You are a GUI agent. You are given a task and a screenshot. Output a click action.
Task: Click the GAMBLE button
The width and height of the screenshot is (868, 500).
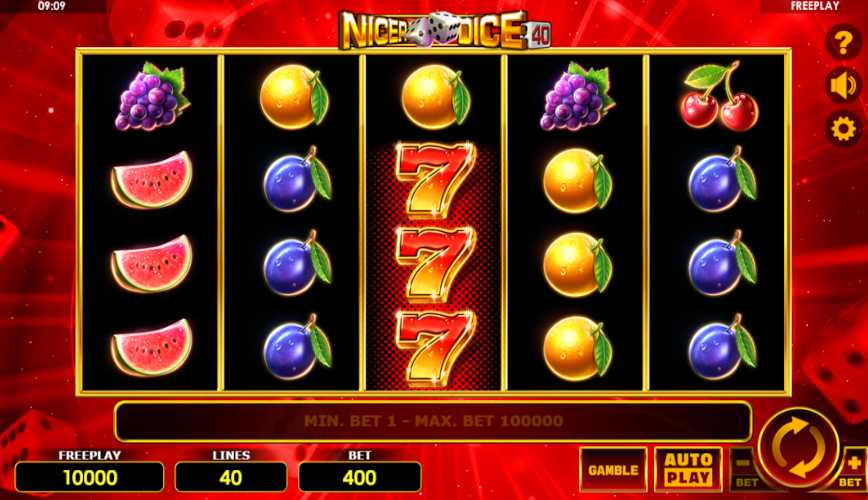coord(613,470)
